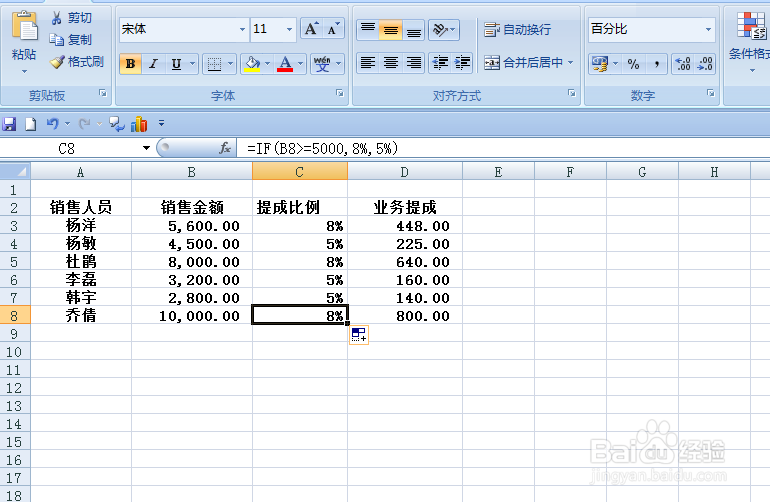Image resolution: width=770 pixels, height=502 pixels.
Task: Select row 8 header
Action: tap(15, 315)
